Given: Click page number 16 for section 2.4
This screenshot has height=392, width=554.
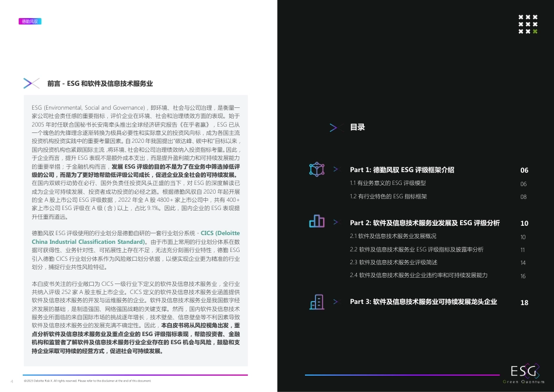Looking at the screenshot, I should 523,276.
